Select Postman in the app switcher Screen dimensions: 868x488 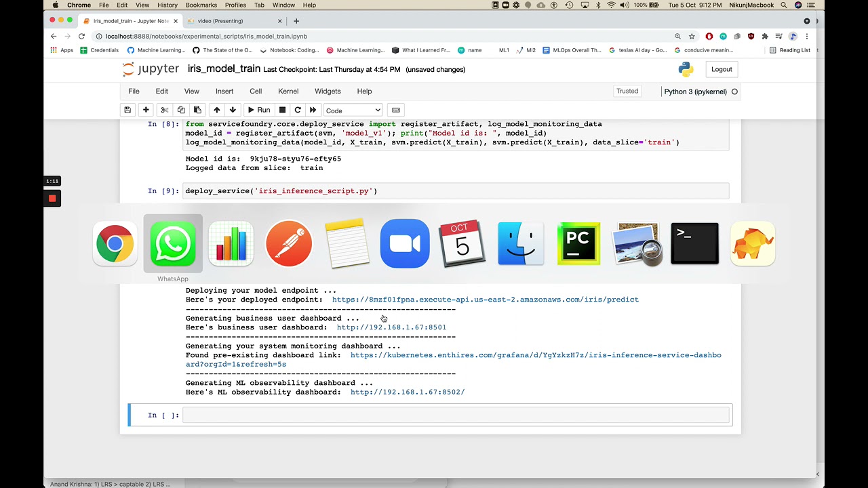point(289,244)
